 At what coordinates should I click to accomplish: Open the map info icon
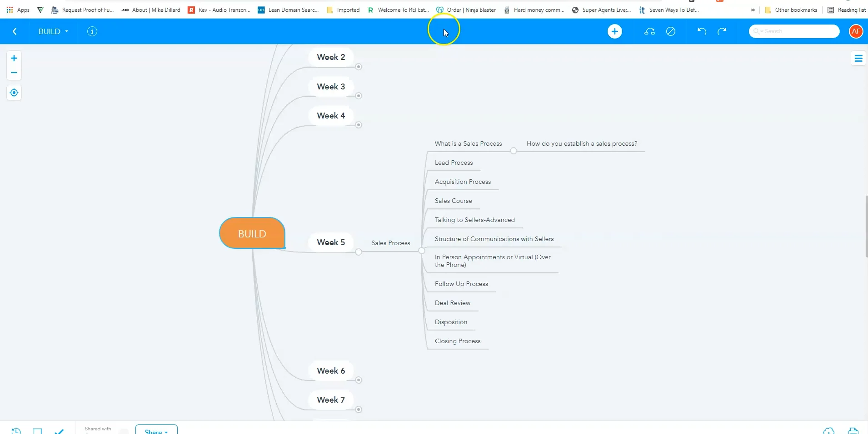pos(92,31)
